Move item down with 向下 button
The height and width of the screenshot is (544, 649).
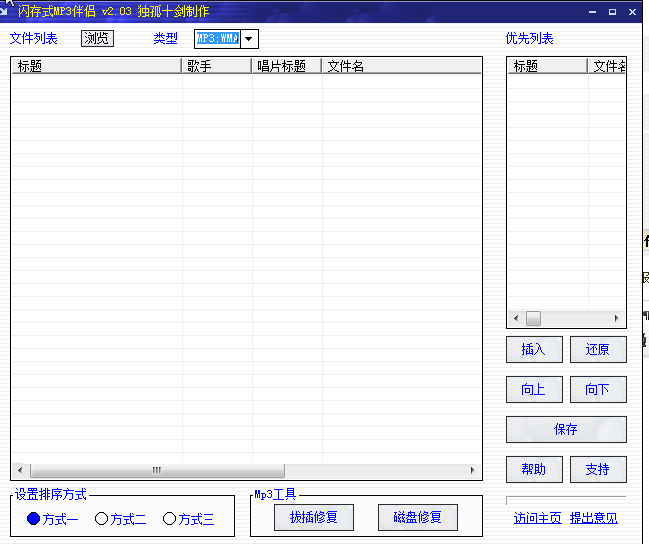[x=598, y=390]
